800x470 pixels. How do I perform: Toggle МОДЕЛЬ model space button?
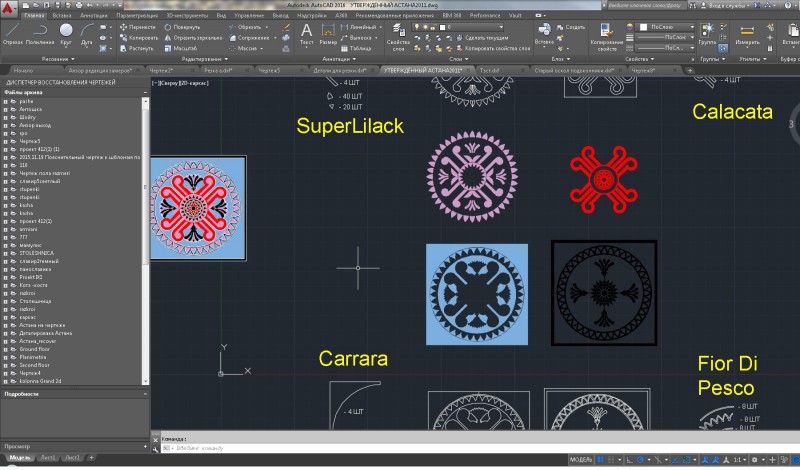click(x=581, y=460)
